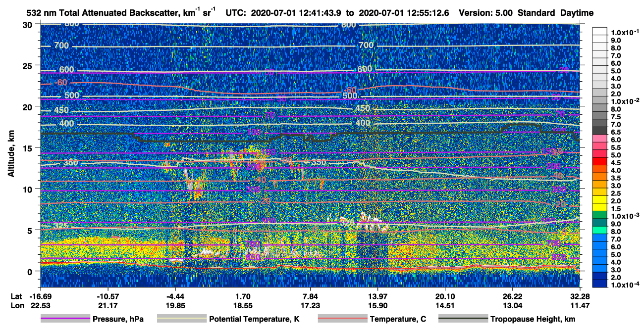Viewport: 644px width, 330px height.
Task: Click latitude value 20.10
Action: point(445,296)
